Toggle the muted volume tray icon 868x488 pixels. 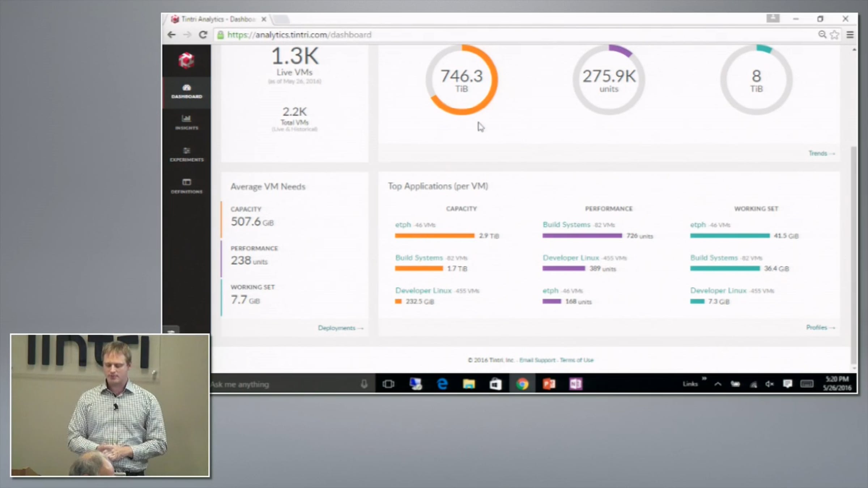point(769,384)
